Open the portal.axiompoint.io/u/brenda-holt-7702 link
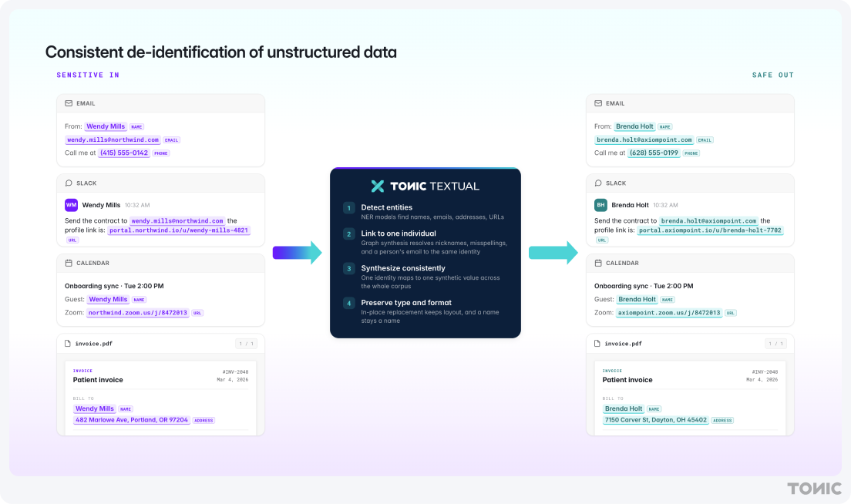Viewport: 851px width, 504px height. (x=711, y=230)
